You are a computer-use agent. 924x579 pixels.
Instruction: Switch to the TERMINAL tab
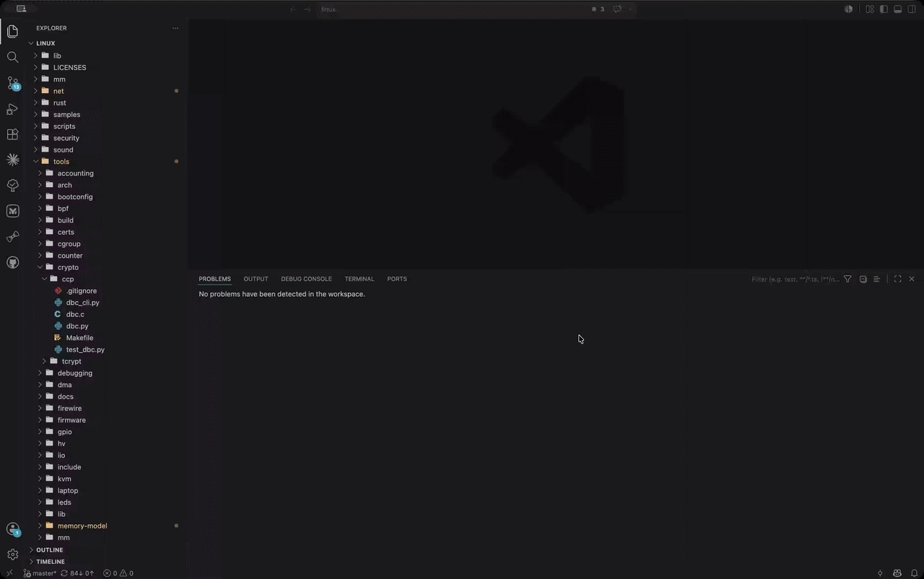click(359, 279)
